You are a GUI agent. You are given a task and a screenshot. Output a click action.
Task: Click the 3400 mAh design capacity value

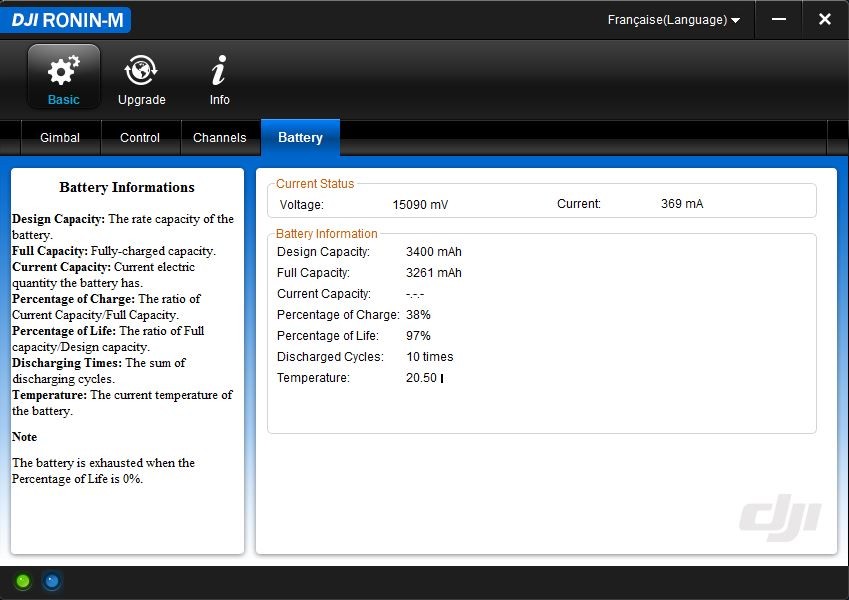pyautogui.click(x=434, y=252)
